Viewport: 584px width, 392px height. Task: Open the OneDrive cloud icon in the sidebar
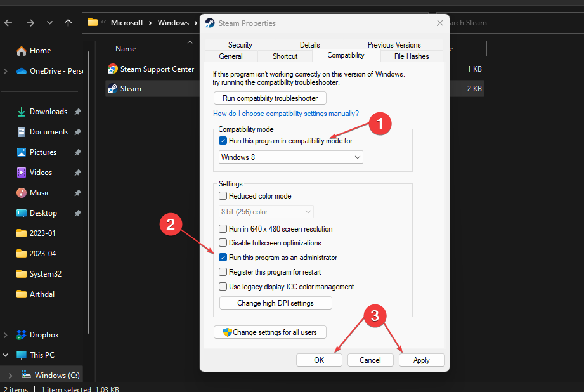[22, 71]
